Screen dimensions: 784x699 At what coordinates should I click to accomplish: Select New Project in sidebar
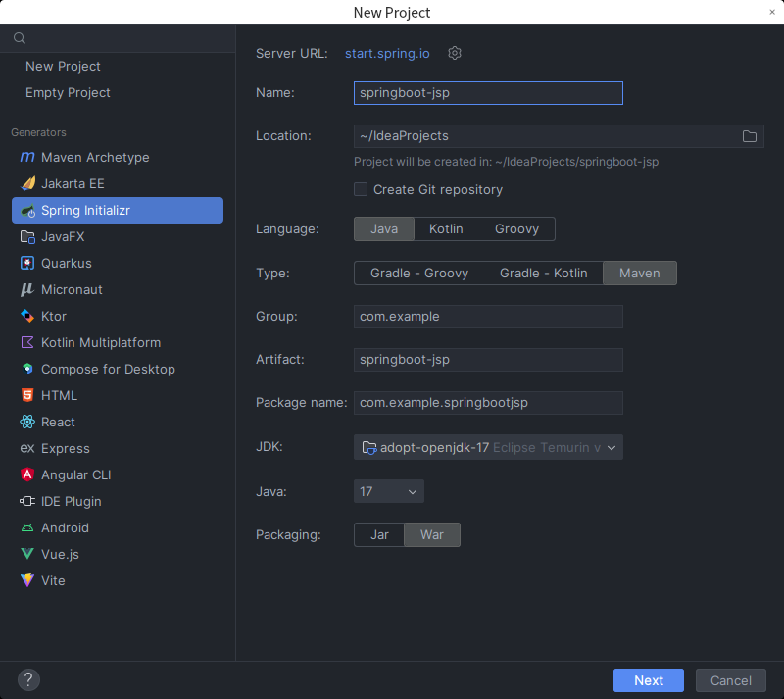coord(63,67)
